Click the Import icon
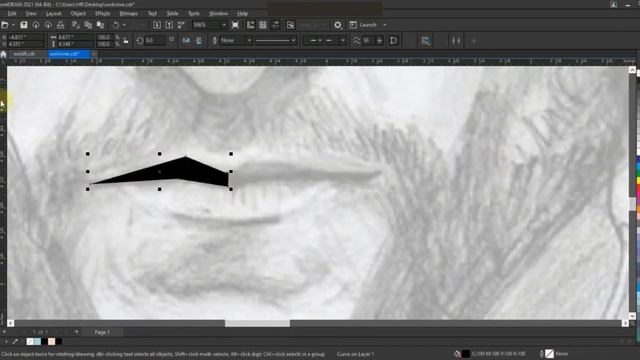The width and height of the screenshot is (640, 360). point(157,25)
